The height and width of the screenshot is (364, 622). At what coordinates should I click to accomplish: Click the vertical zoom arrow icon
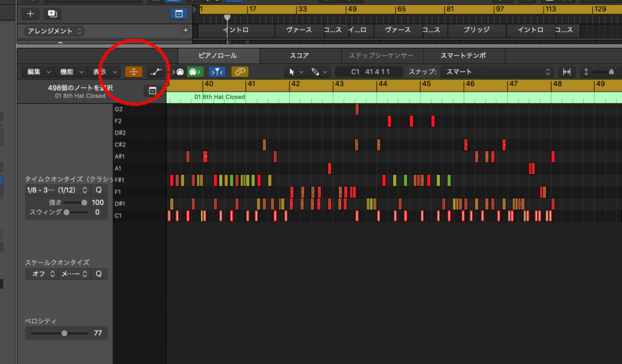pyautogui.click(x=586, y=72)
